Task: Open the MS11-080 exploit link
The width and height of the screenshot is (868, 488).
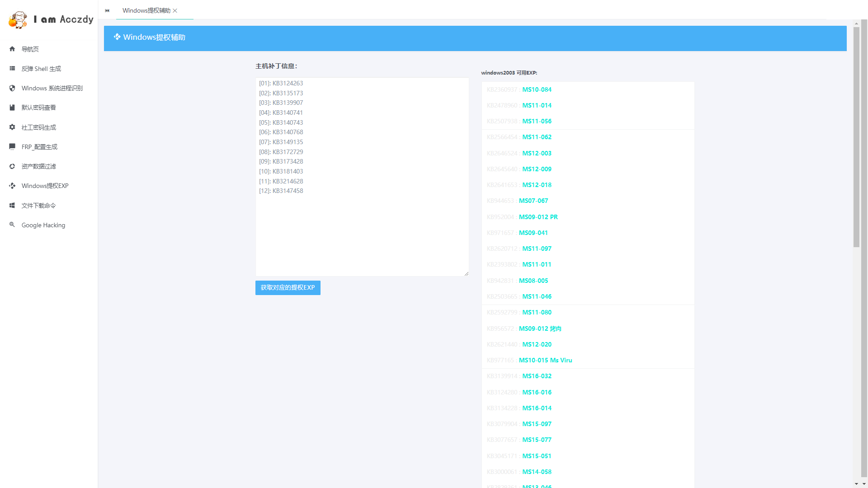Action: 537,312
